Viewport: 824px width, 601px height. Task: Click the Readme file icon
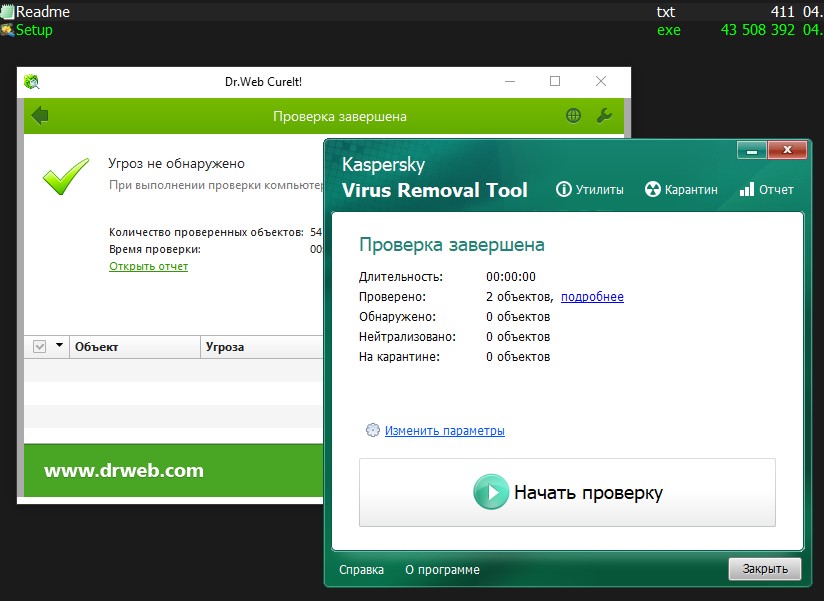pyautogui.click(x=7, y=12)
